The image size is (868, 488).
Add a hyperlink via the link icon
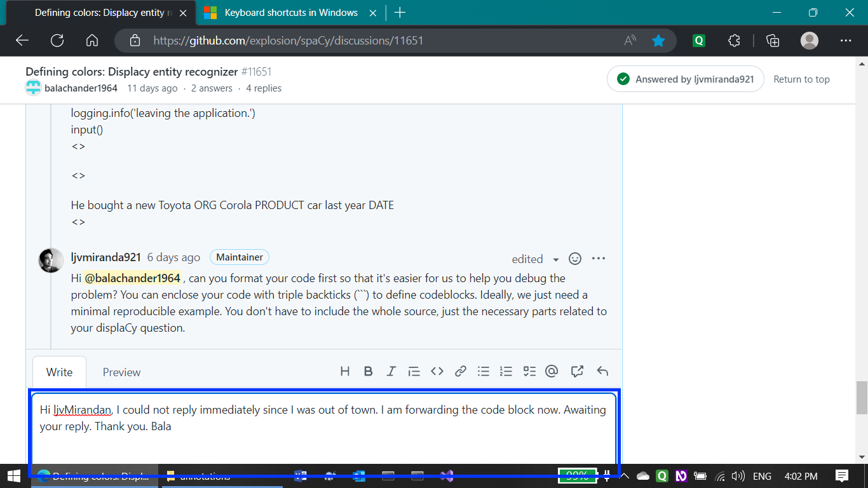coord(461,372)
